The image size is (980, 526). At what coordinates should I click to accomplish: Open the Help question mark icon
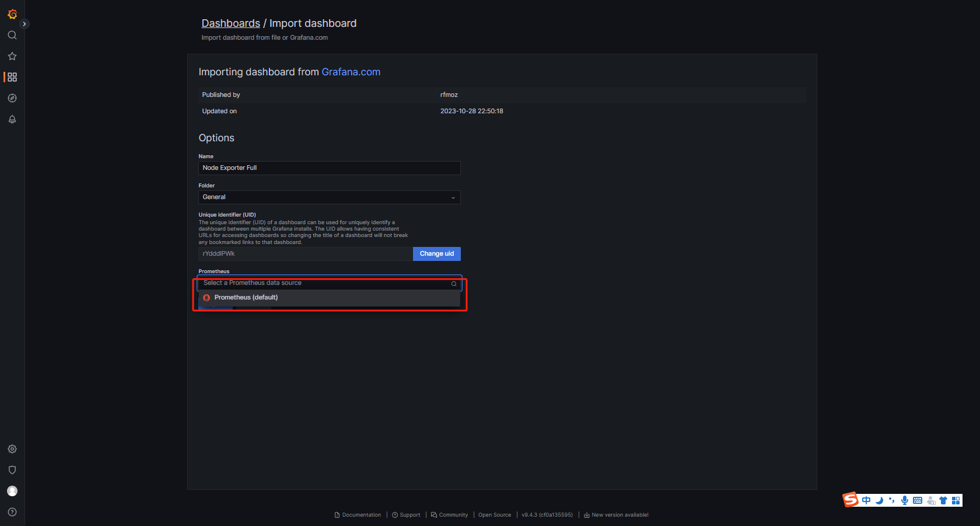tap(12, 512)
